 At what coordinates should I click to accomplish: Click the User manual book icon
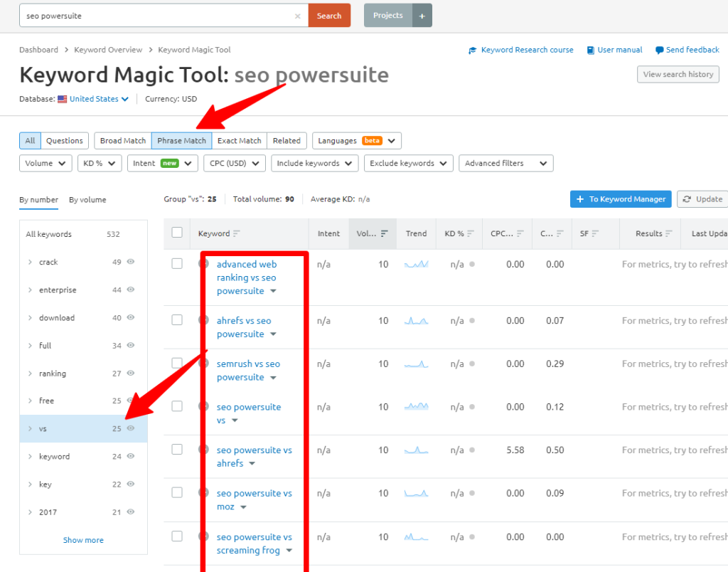click(590, 50)
